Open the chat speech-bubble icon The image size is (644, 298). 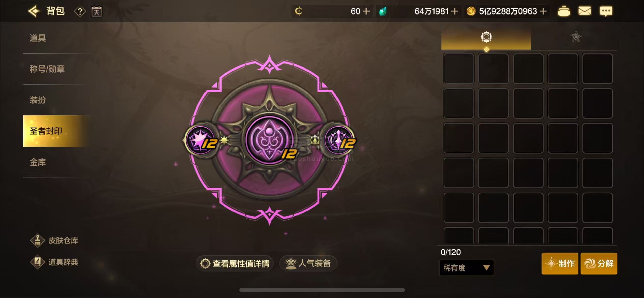606,11
